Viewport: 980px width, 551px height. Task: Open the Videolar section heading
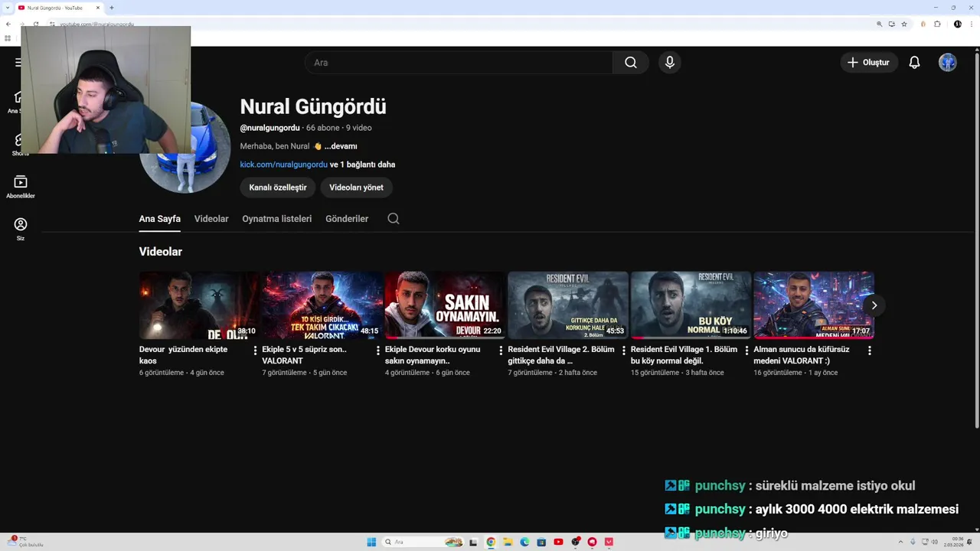161,252
